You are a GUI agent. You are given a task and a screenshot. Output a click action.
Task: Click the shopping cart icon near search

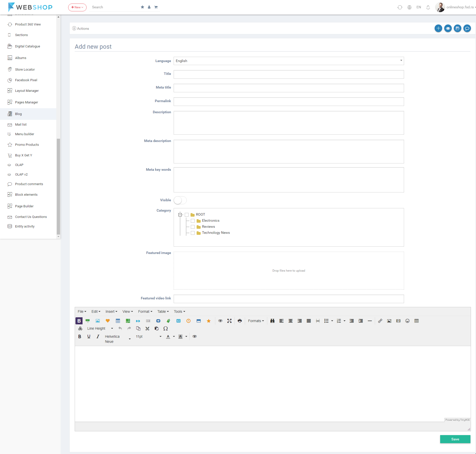156,7
